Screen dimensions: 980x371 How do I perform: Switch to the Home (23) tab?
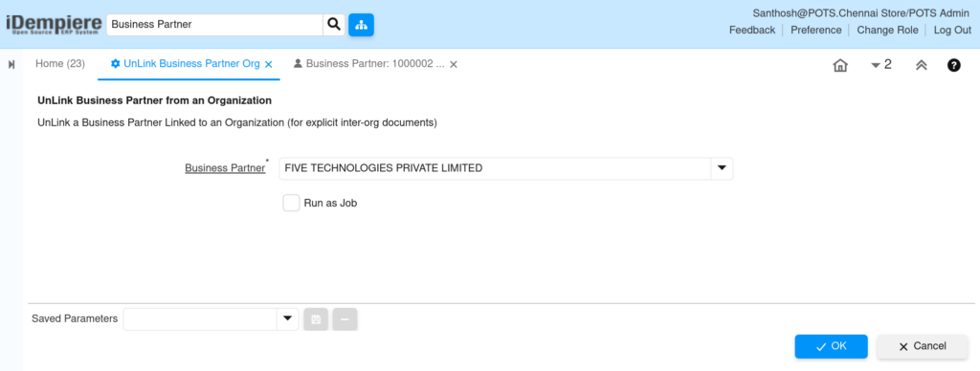60,64
